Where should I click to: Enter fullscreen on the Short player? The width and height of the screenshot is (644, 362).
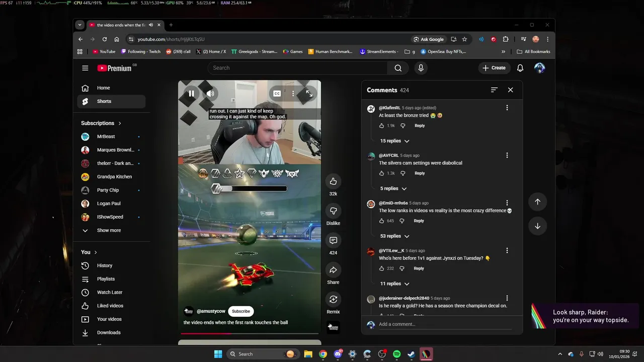click(309, 94)
